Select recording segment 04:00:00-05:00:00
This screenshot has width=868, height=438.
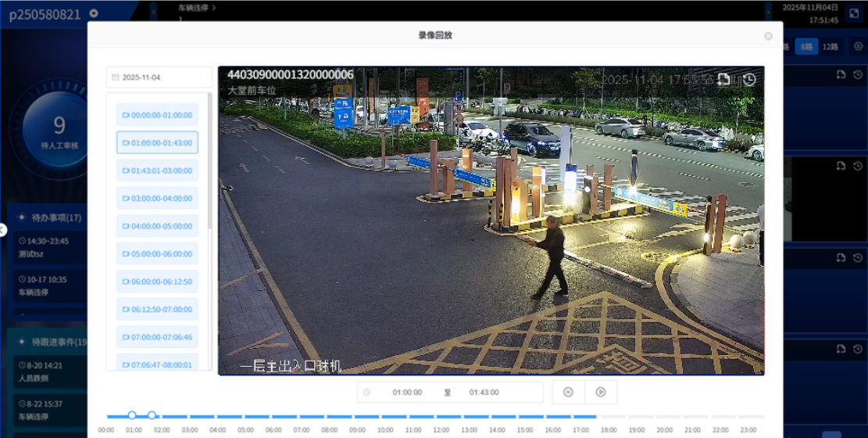(157, 226)
